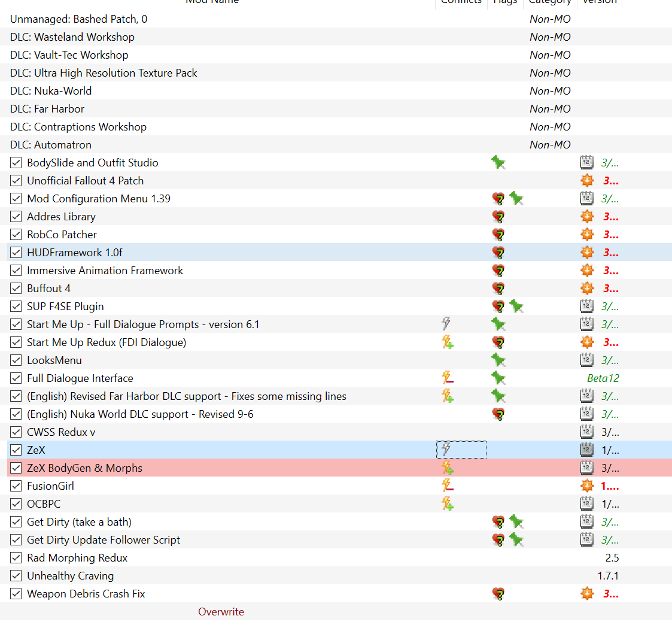672x628 pixels.
Task: Click the lightning minus conflict icon on FusionGirl row
Action: (448, 486)
